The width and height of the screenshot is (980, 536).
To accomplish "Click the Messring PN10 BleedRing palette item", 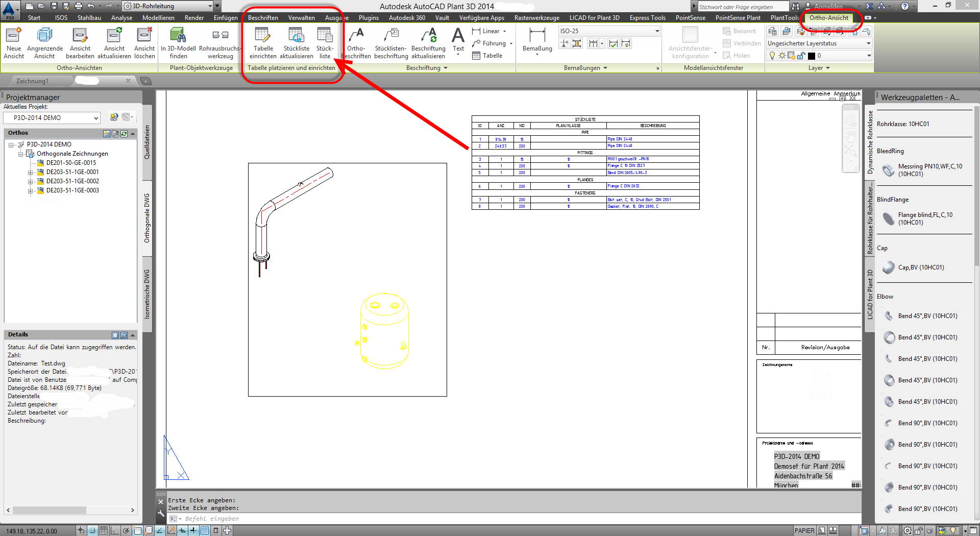I will coord(924,170).
